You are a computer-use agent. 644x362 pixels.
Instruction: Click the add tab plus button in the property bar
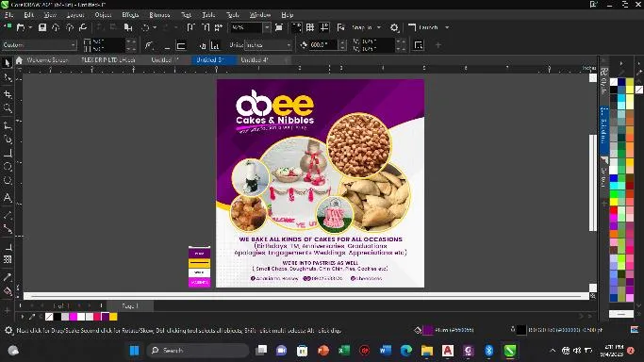pos(438,45)
